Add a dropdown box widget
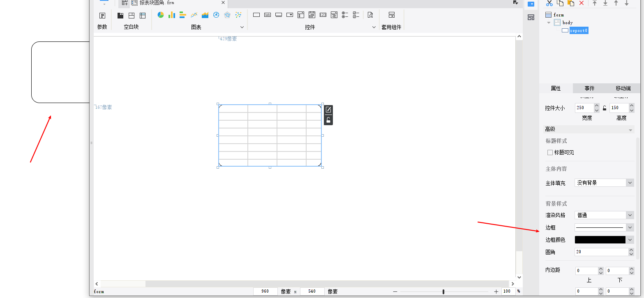This screenshot has width=644, height=298. [x=290, y=15]
